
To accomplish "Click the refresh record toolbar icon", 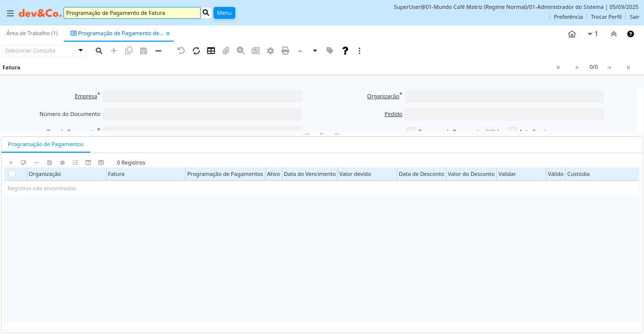I will (196, 51).
